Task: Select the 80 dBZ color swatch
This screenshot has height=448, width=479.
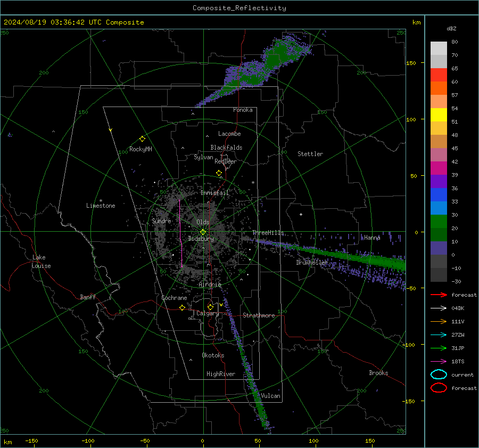Action: pyautogui.click(x=439, y=48)
